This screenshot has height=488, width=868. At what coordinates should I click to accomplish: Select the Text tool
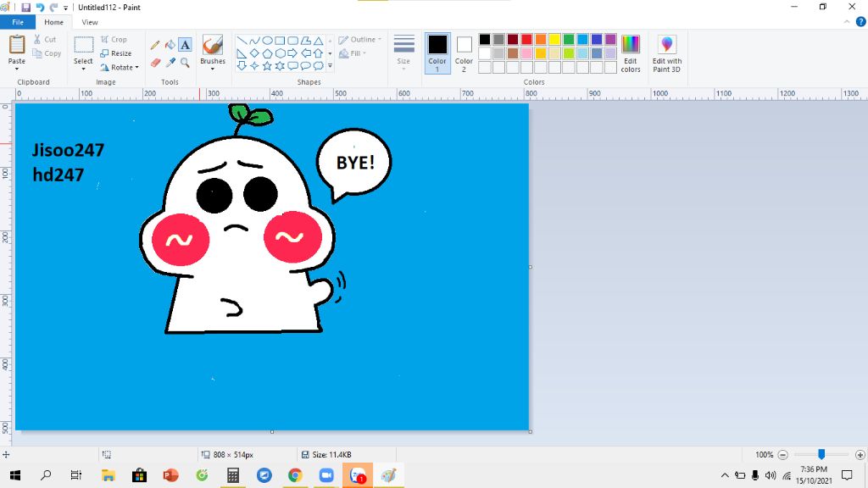[185, 45]
